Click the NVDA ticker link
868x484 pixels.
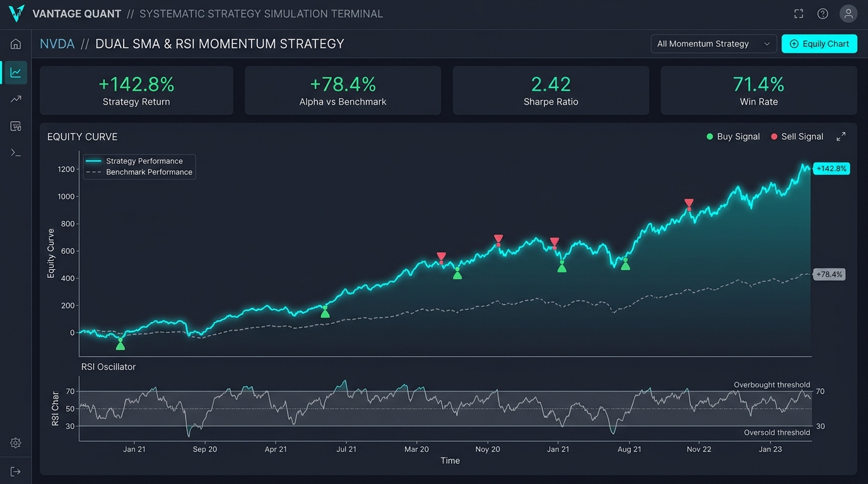pos(57,44)
